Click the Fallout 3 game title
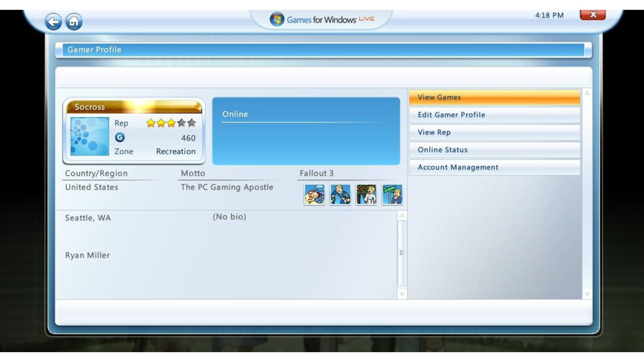Image resolution: width=644 pixels, height=362 pixels. [317, 173]
